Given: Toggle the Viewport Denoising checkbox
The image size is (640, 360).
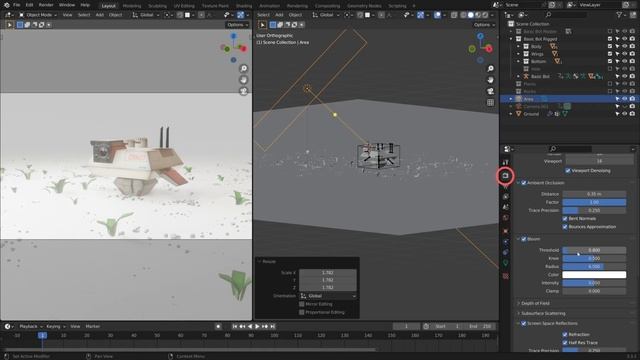Looking at the screenshot, I should pyautogui.click(x=568, y=171).
